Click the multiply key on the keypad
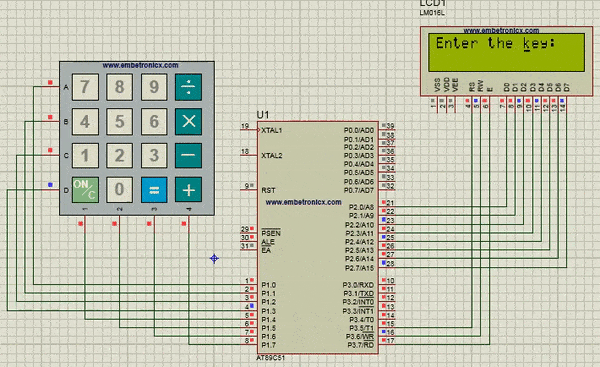The width and height of the screenshot is (600, 367). pos(188,121)
